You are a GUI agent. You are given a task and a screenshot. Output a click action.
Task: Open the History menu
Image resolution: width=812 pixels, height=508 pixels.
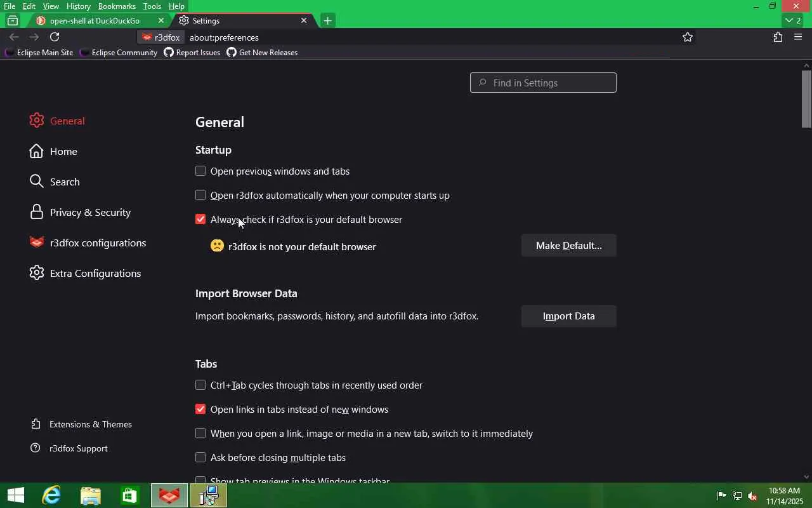coord(79,6)
